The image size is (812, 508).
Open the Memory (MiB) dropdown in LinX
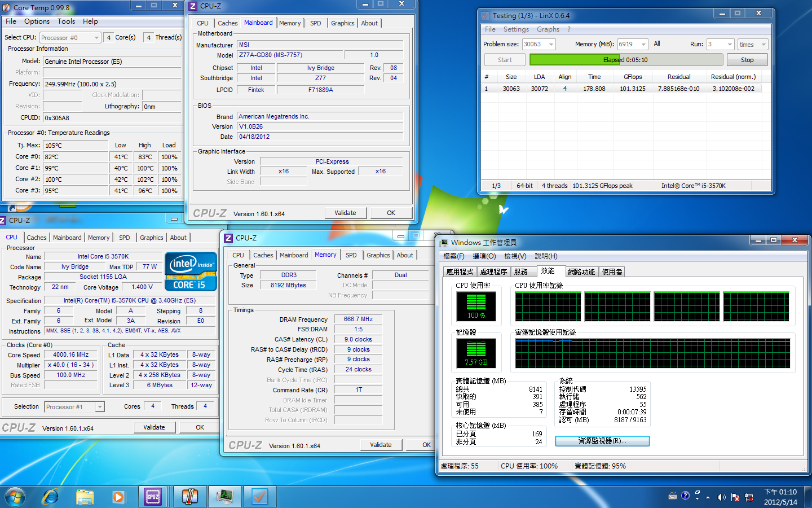pos(643,45)
